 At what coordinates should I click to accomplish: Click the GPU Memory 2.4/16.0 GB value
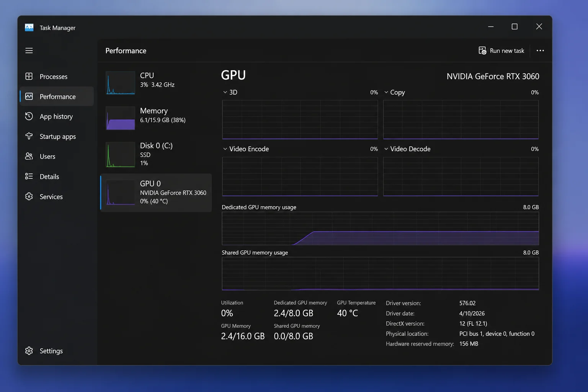point(243,336)
